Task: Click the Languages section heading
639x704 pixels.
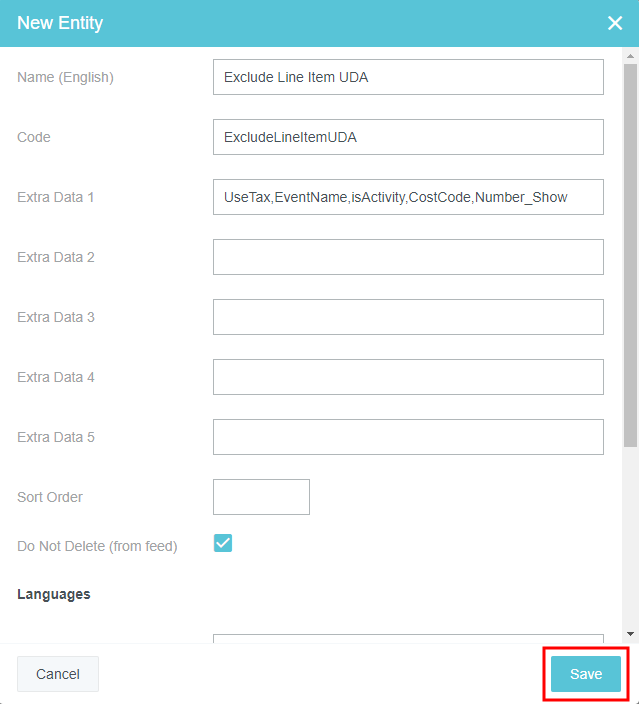Action: coord(54,594)
